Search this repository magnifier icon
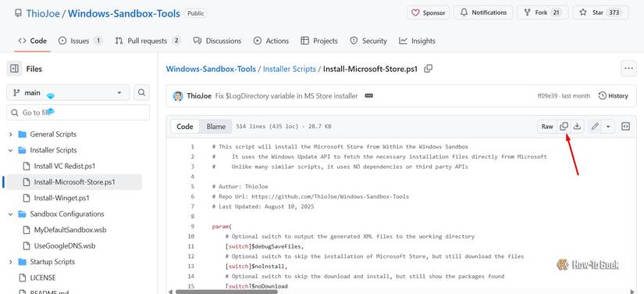Screen dimensions: 644x294 [142, 92]
